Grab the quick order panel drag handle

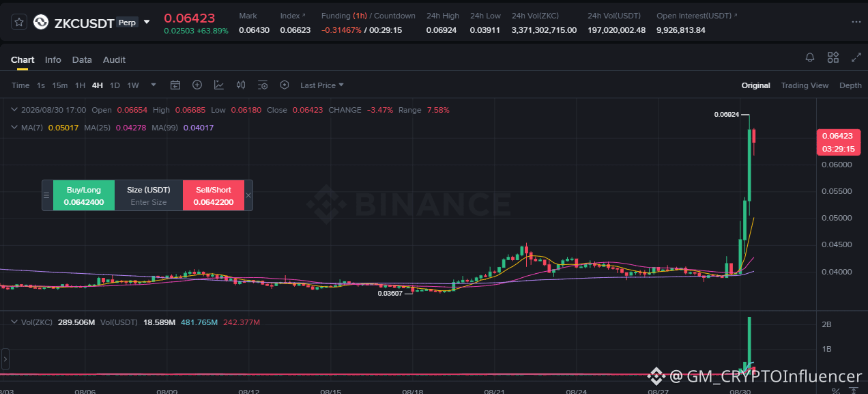(x=47, y=195)
